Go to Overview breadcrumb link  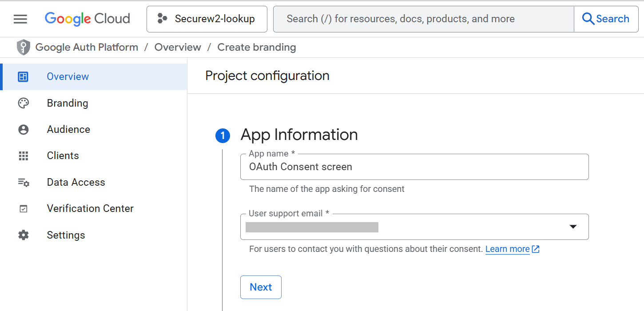click(x=178, y=47)
